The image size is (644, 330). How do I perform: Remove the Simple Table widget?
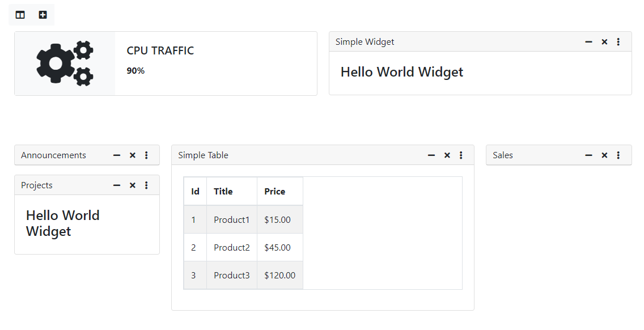pos(447,155)
